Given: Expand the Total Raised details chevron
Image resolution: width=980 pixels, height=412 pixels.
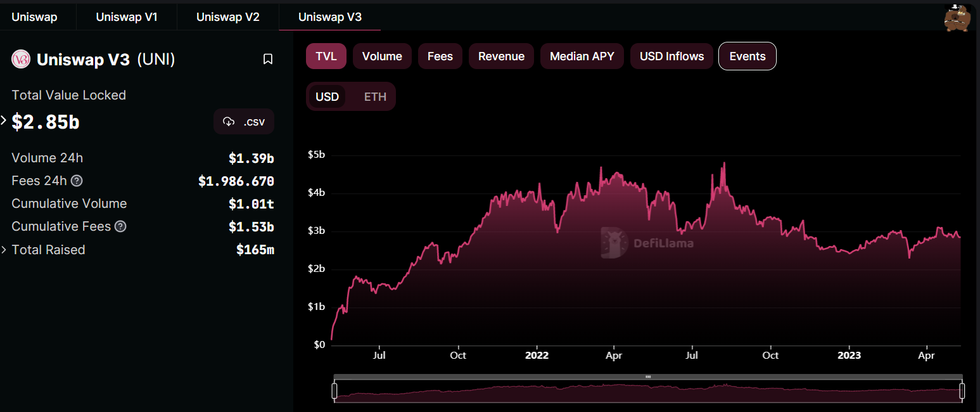Looking at the screenshot, I should [x=3, y=250].
